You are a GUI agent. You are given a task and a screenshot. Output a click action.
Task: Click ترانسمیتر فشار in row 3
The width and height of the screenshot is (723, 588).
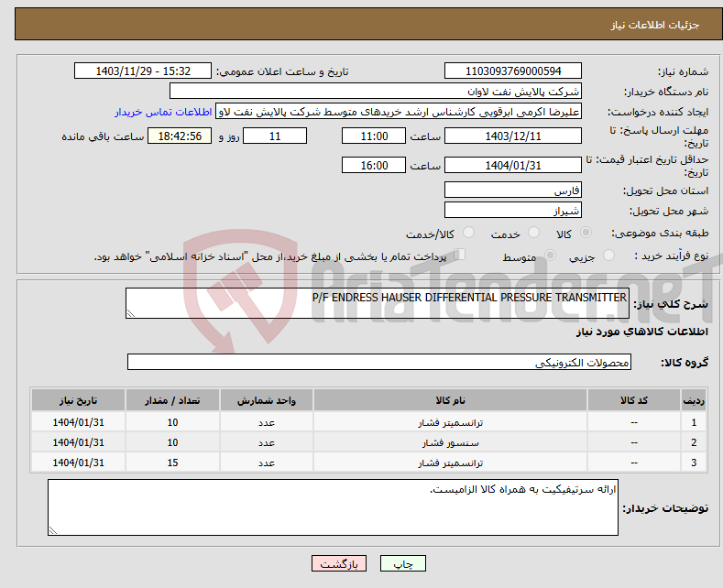pos(451,463)
